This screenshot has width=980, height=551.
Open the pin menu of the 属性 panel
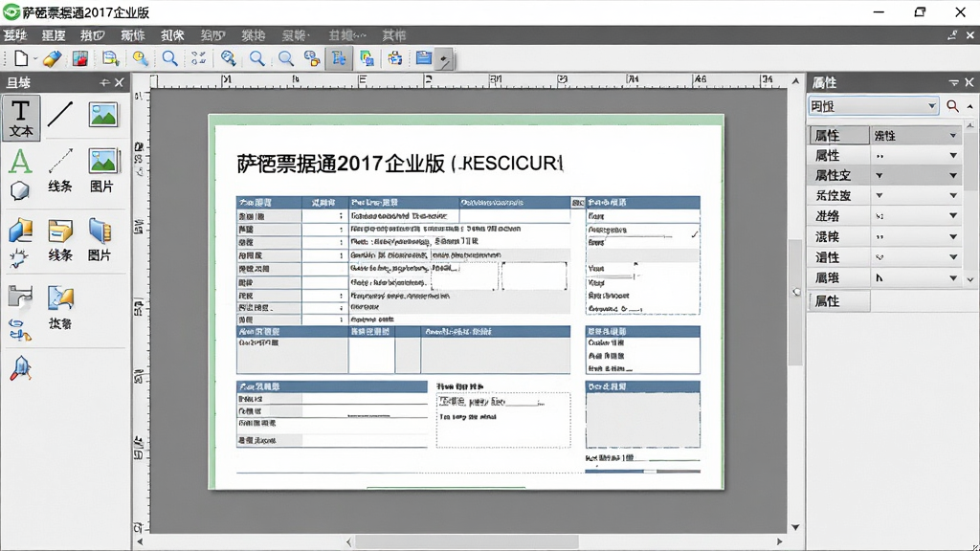click(x=954, y=82)
